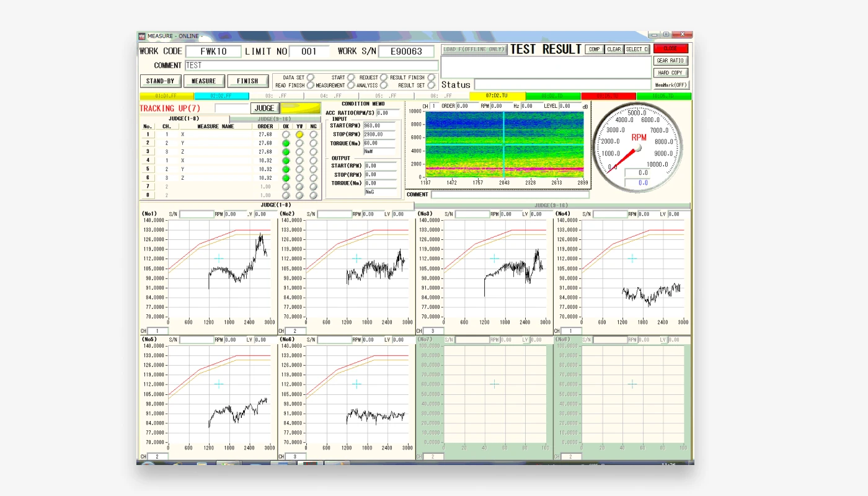Click the red CLOSE button

pos(670,48)
